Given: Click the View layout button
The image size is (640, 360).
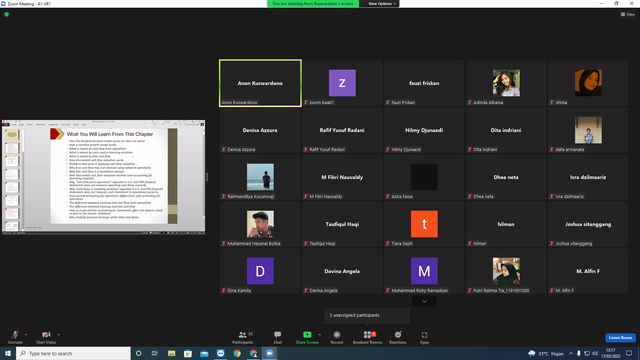Looking at the screenshot, I should tap(628, 14).
